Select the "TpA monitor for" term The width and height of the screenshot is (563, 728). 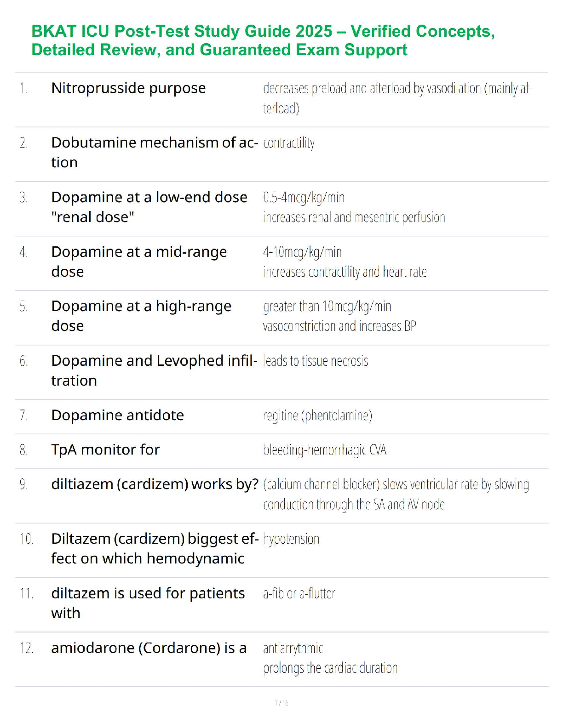(x=105, y=450)
